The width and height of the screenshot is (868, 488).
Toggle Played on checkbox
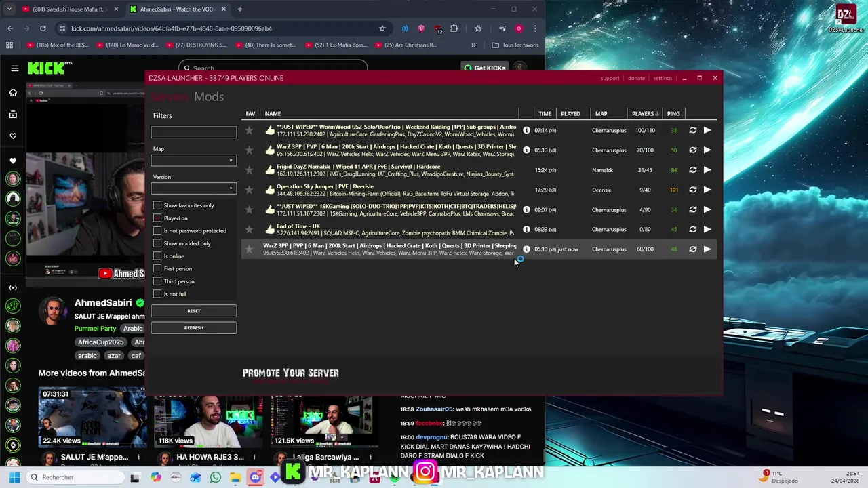[x=157, y=218]
